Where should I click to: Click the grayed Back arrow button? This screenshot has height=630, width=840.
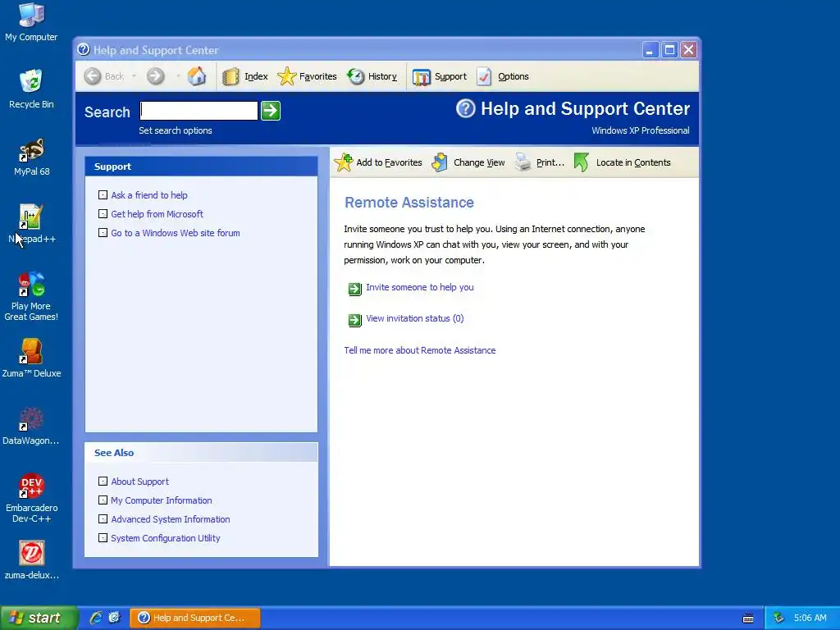click(x=93, y=76)
